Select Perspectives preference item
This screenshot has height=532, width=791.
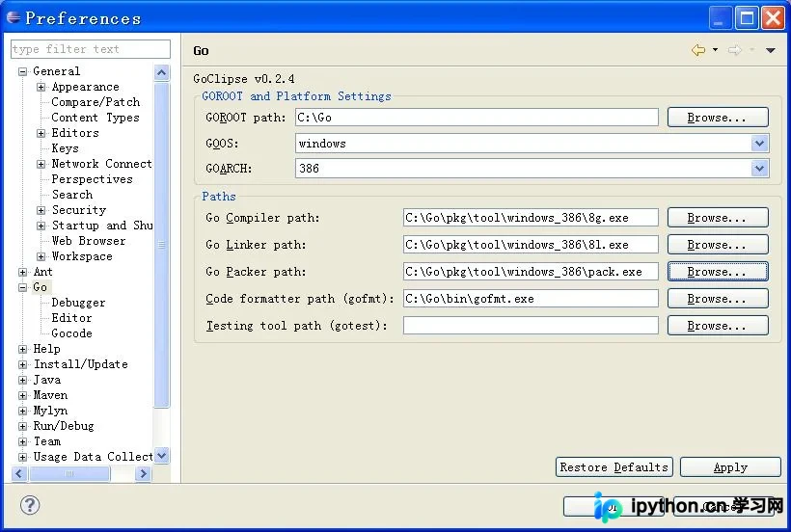coord(92,179)
